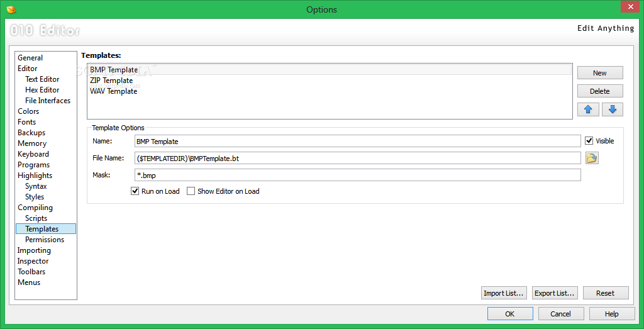Image resolution: width=644 pixels, height=329 pixels.
Task: Click the Mask input field
Action: [x=357, y=175]
